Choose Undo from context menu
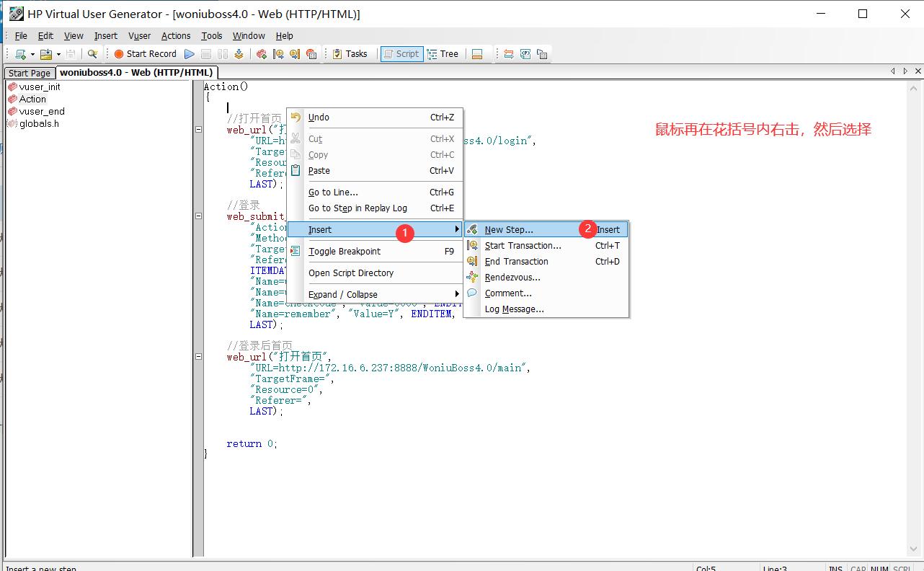The height and width of the screenshot is (571, 924). click(x=375, y=118)
